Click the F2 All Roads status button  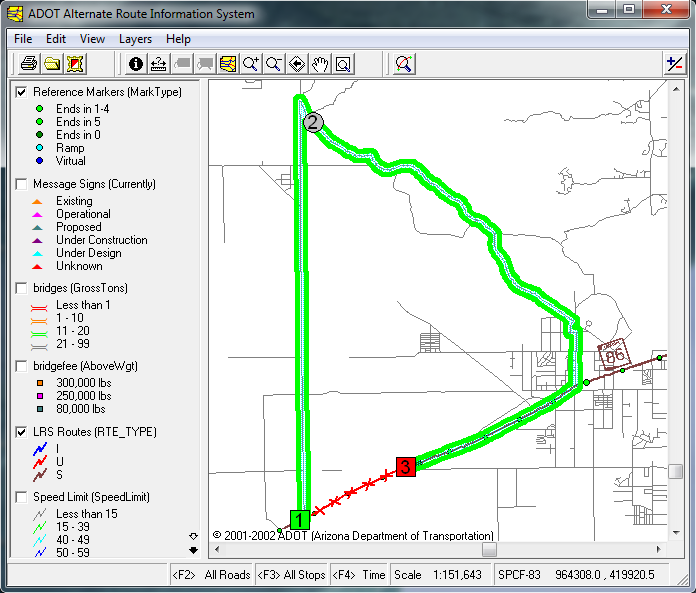tap(211, 575)
